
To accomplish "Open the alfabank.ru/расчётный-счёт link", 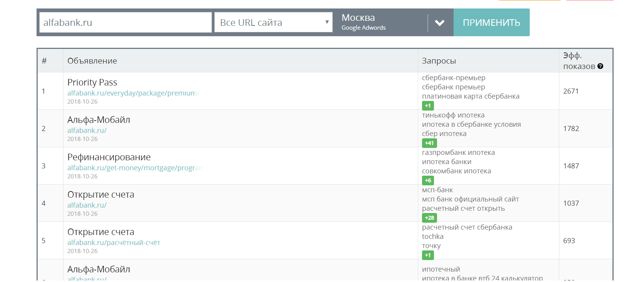I will click(x=113, y=243).
